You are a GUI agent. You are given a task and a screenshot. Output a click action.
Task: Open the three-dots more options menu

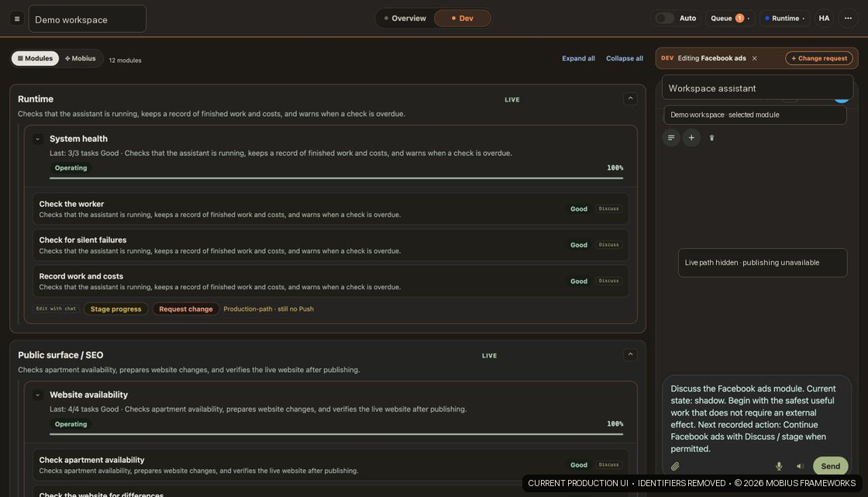[848, 19]
